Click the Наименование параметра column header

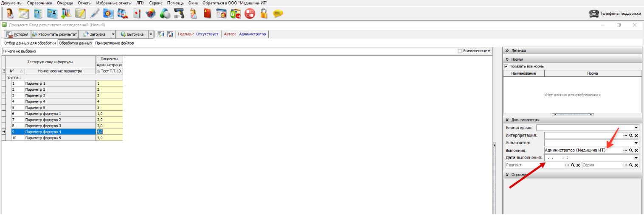point(60,71)
